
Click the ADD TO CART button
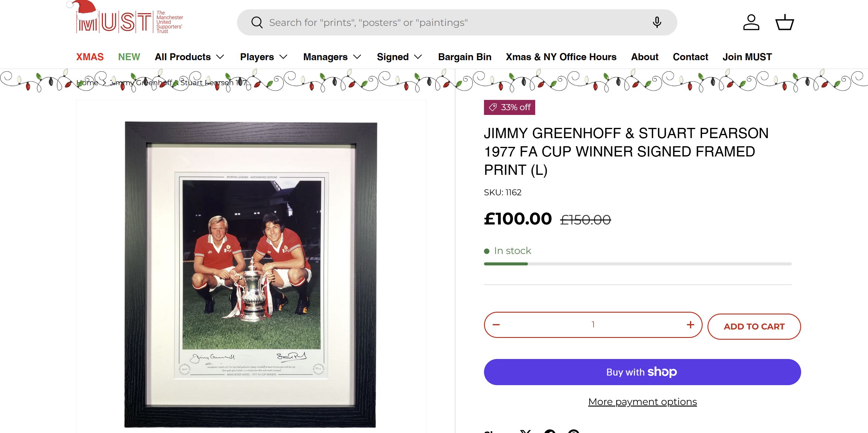pyautogui.click(x=754, y=326)
